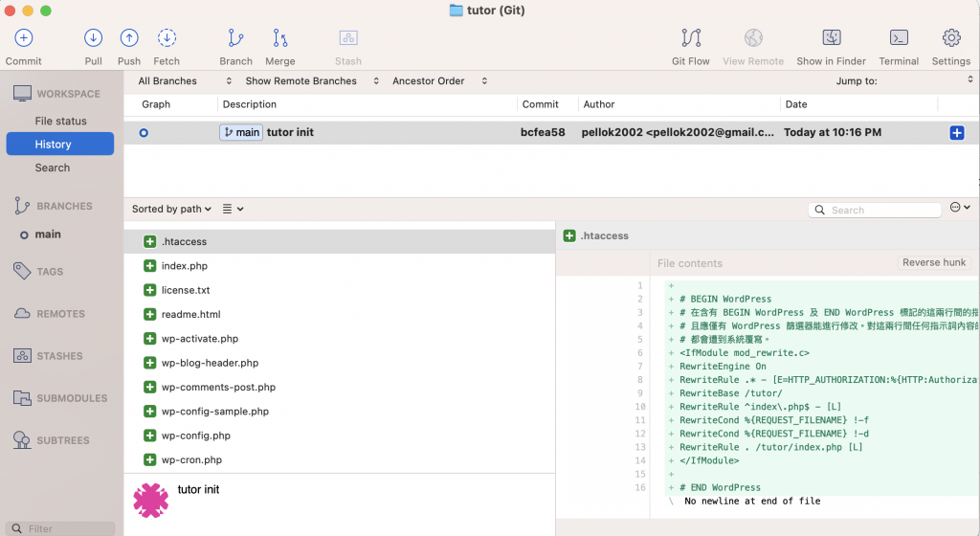Click the Fetch toolbar icon
This screenshot has height=536, width=980.
[x=167, y=38]
